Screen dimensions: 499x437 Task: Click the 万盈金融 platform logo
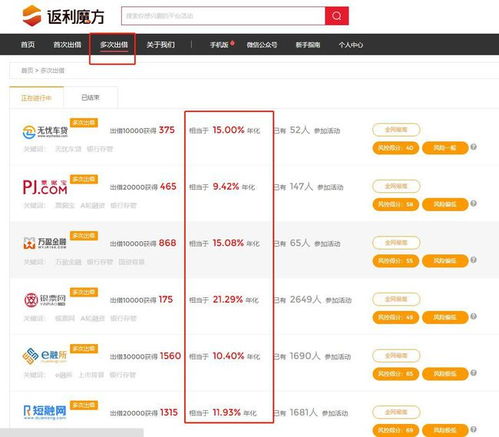45,243
